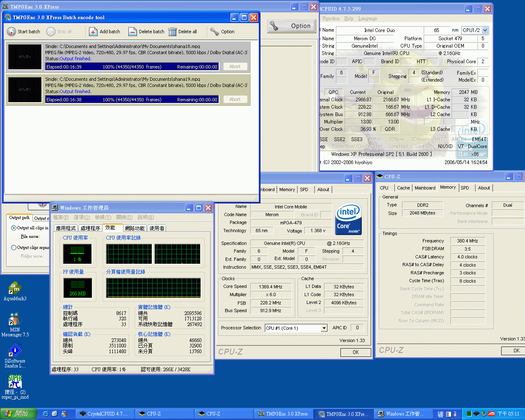Open the Help menu in CrystalCPUID
The width and height of the screenshot is (525, 420).
click(x=349, y=18)
